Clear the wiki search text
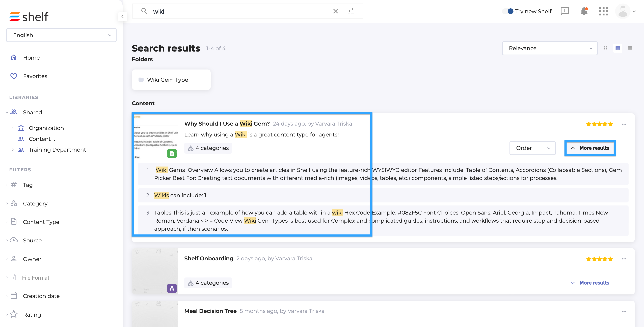 (x=335, y=11)
